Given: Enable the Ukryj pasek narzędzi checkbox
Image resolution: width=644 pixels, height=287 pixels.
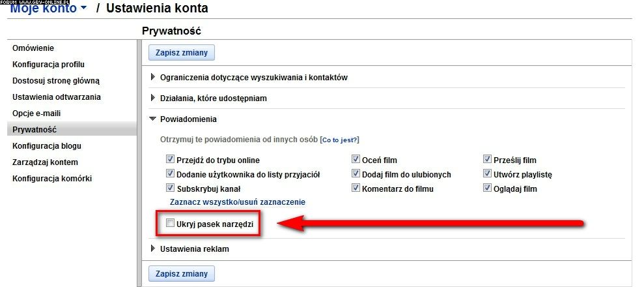Looking at the screenshot, I should 170,223.
